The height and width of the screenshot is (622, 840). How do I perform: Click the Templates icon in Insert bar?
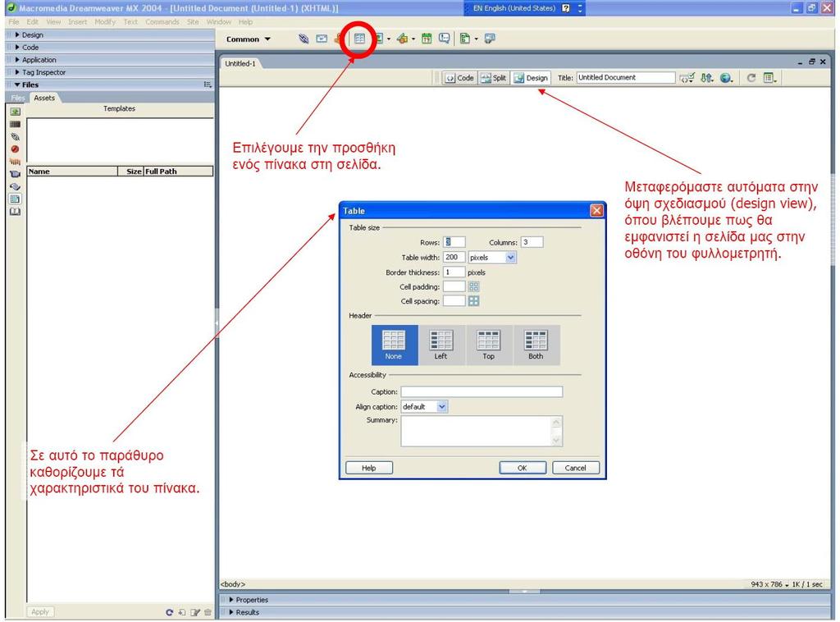[465, 39]
